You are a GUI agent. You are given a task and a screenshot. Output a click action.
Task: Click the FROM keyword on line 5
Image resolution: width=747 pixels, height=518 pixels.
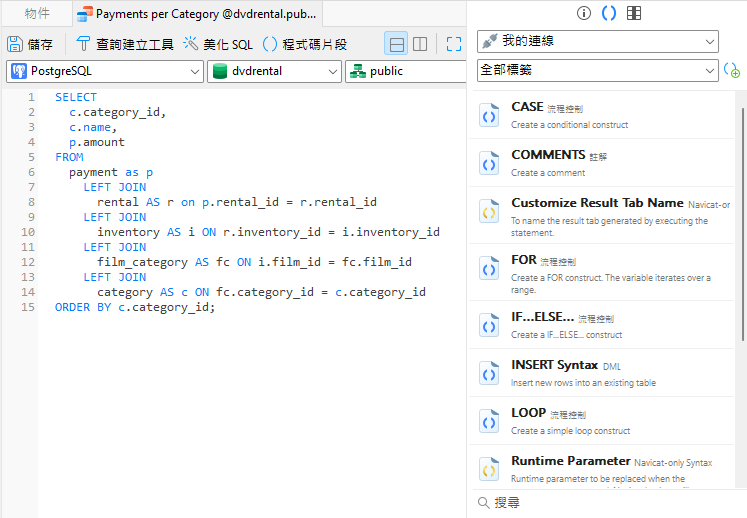[x=69, y=157]
